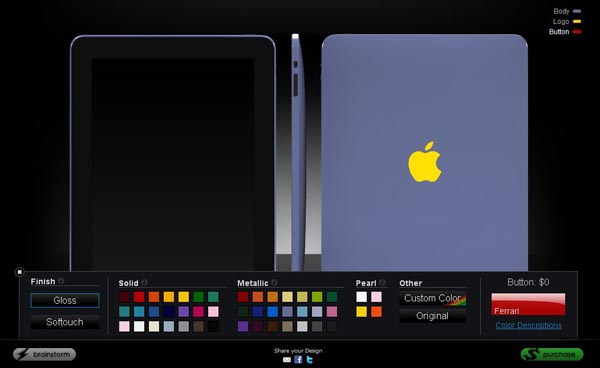Click the "Share your Design" label
Screen dimensions: 600x368
[298, 351]
